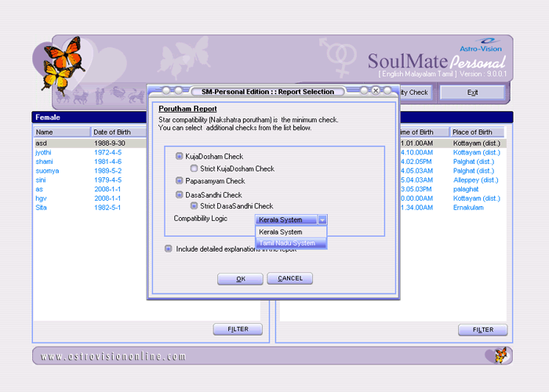Select Sita in the Female list
This screenshot has height=392, width=549.
tap(41, 208)
